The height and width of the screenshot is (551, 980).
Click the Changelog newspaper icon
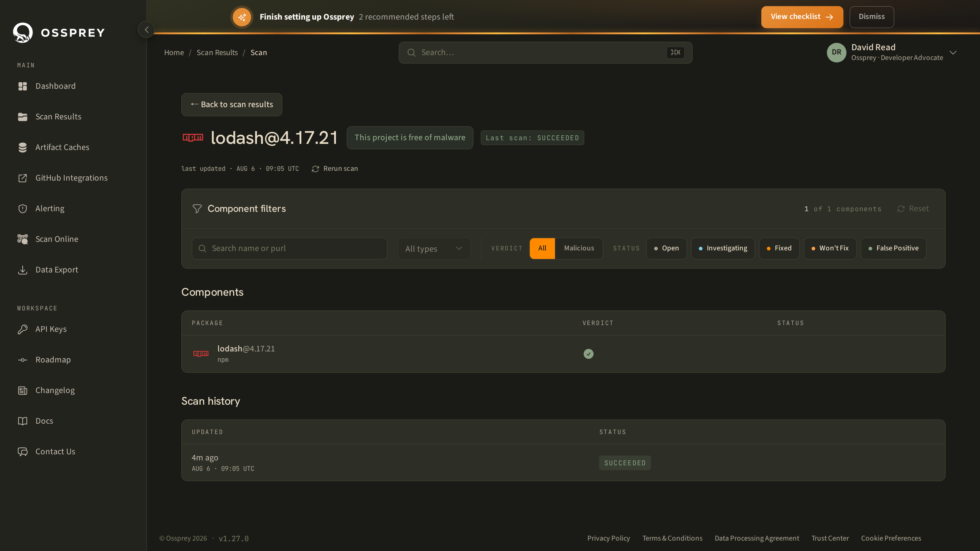(22, 391)
